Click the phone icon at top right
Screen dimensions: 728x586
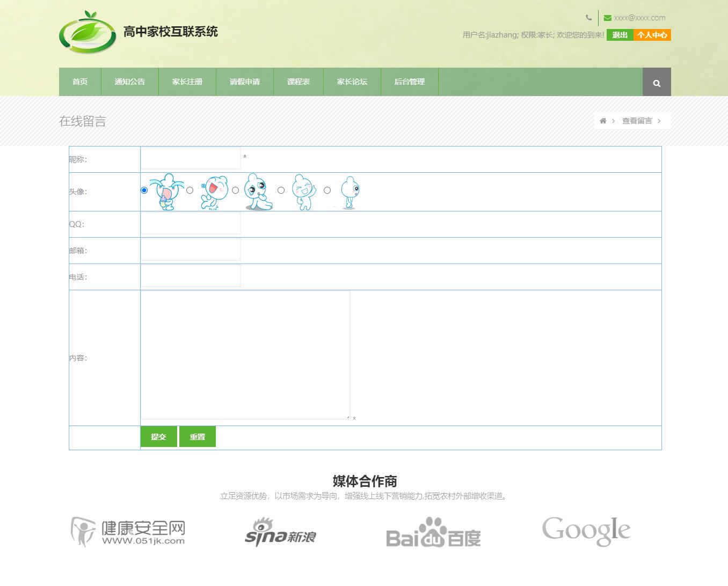point(589,17)
